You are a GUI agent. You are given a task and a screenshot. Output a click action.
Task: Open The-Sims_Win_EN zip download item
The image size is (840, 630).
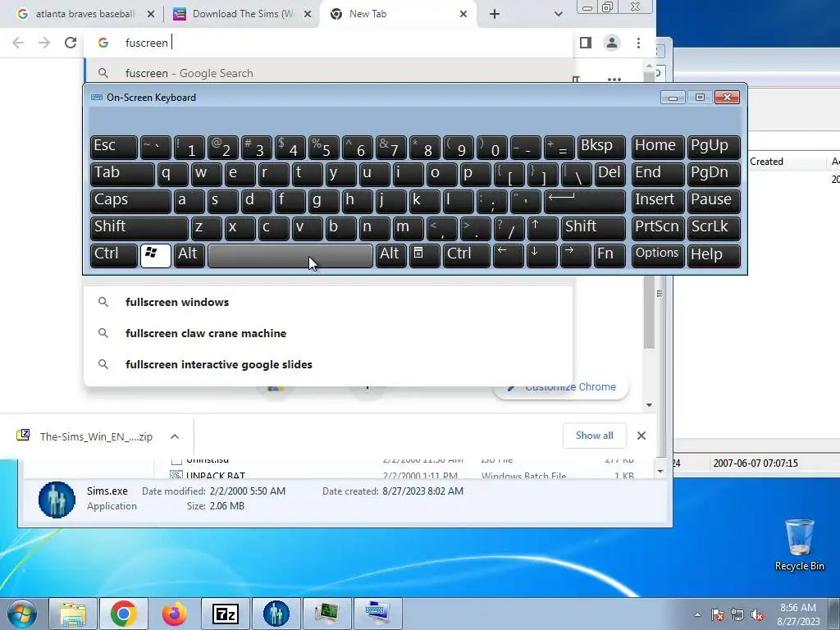[x=85, y=436]
